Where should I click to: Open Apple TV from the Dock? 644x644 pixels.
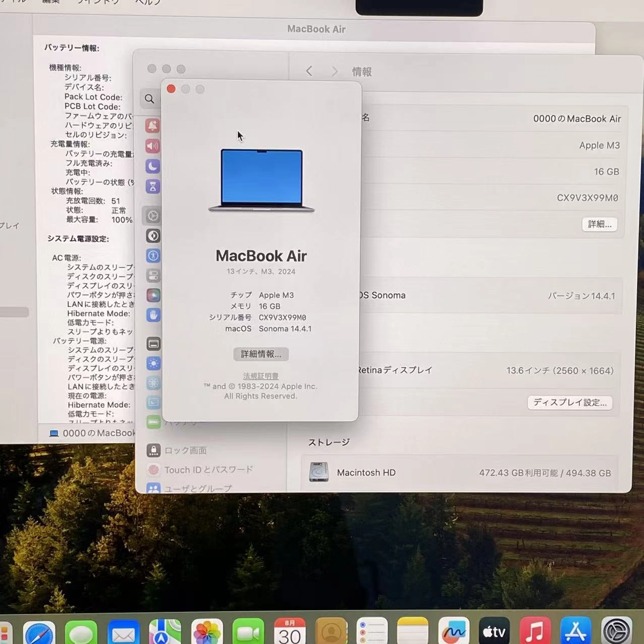(494, 631)
